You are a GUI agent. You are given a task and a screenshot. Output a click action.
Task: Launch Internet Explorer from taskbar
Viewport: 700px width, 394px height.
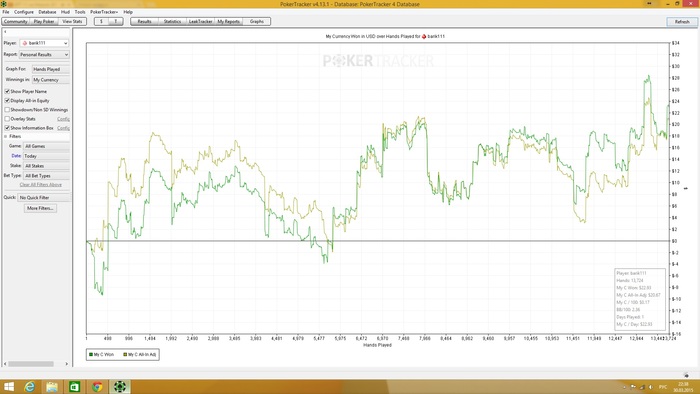(29, 386)
